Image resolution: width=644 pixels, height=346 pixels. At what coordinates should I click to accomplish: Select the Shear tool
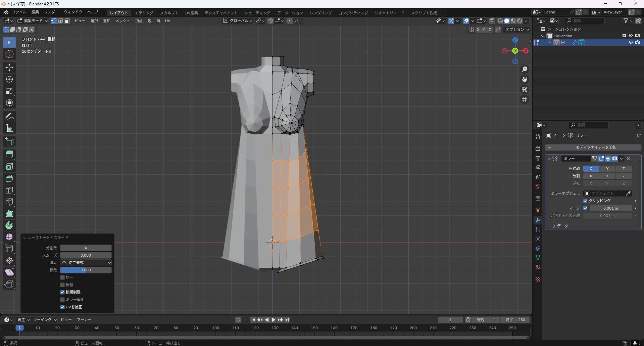(x=9, y=272)
